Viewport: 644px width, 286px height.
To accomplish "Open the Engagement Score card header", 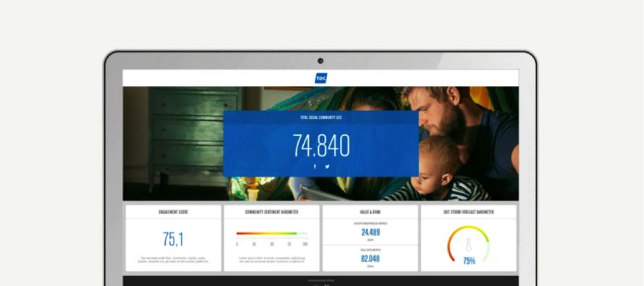I will pos(174,212).
